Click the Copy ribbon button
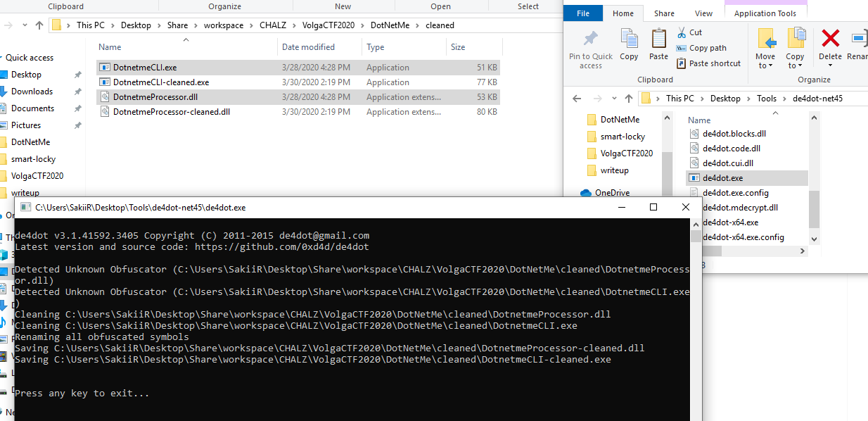Viewport: 868px width, 421px height. click(629, 45)
